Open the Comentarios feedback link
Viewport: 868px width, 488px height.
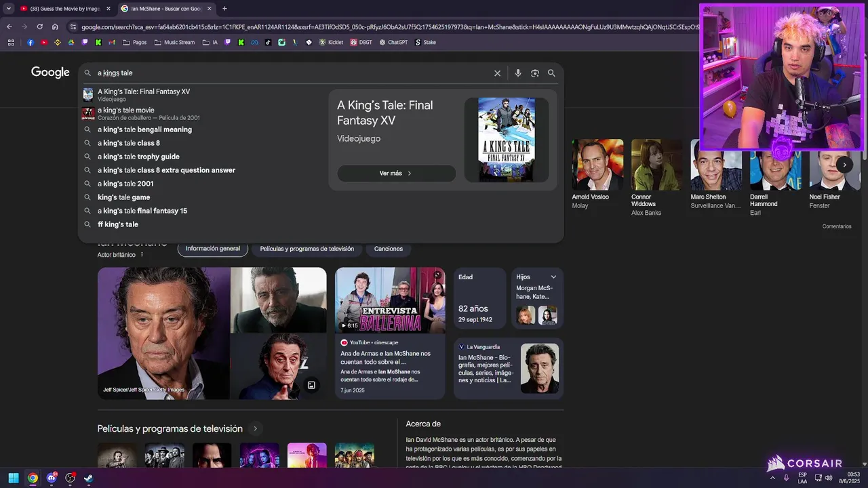[836, 226]
